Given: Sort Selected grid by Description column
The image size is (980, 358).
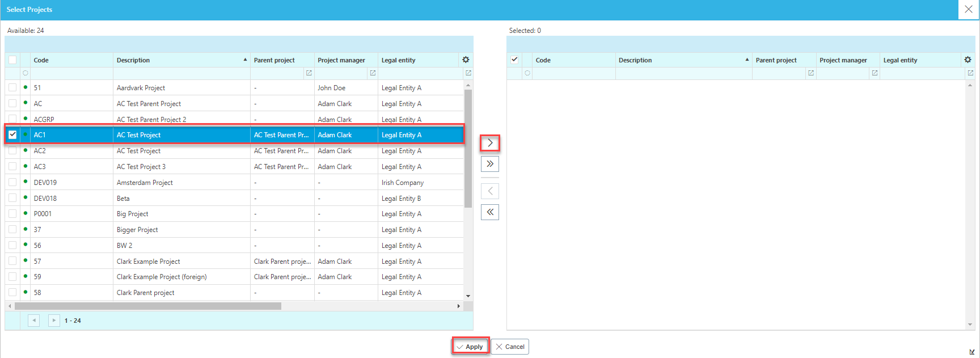Looking at the screenshot, I should pos(683,60).
